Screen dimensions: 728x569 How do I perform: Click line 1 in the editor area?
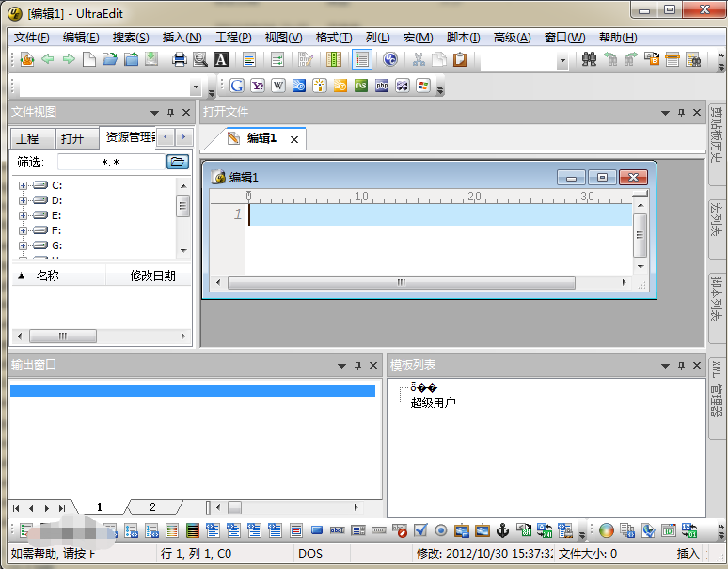pyautogui.click(x=440, y=214)
